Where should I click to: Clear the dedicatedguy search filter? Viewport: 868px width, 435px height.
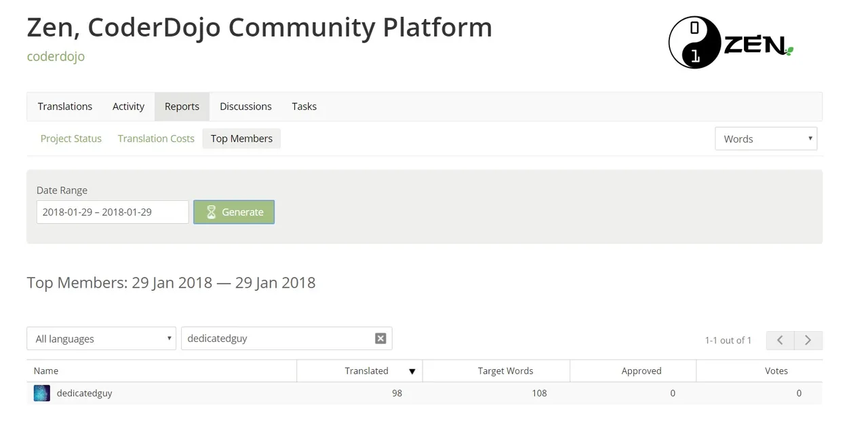pos(380,339)
